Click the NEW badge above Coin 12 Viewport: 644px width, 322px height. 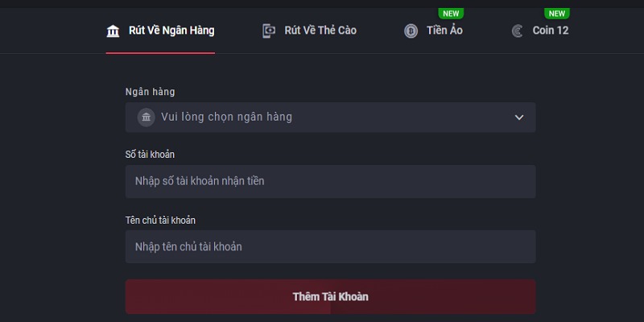point(556,14)
